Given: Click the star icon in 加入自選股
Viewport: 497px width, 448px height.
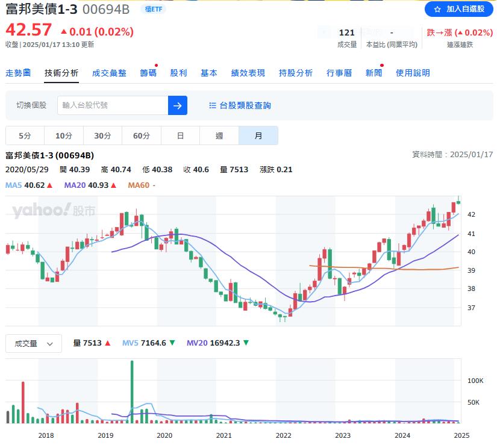Looking at the screenshot, I should tap(437, 9).
